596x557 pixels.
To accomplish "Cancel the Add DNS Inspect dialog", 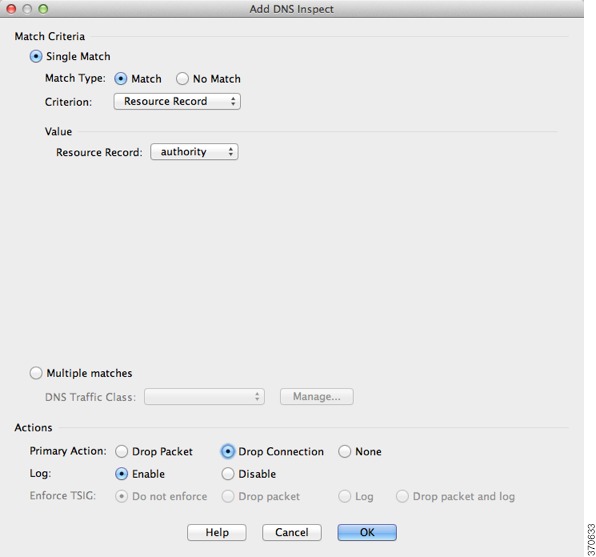I will (292, 532).
